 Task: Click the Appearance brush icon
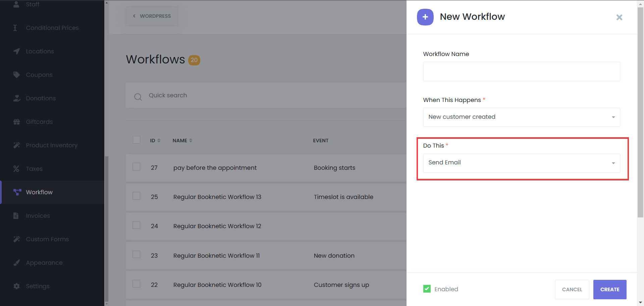click(x=16, y=263)
